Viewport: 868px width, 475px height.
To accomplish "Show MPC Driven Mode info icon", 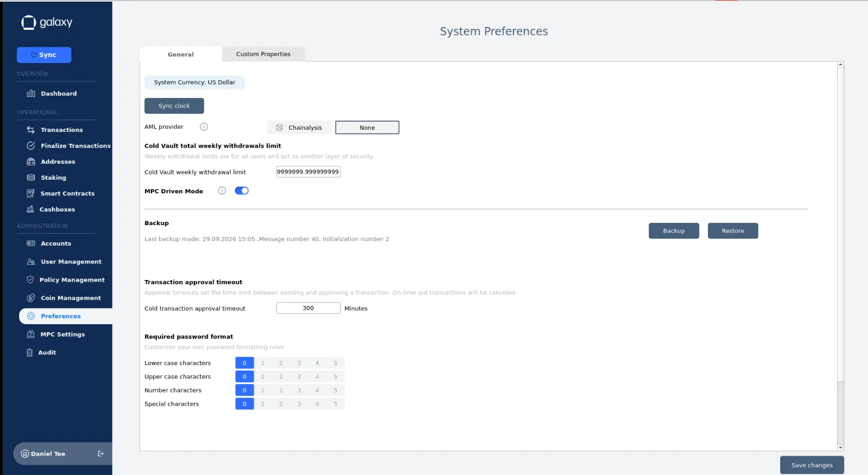I will coord(222,191).
